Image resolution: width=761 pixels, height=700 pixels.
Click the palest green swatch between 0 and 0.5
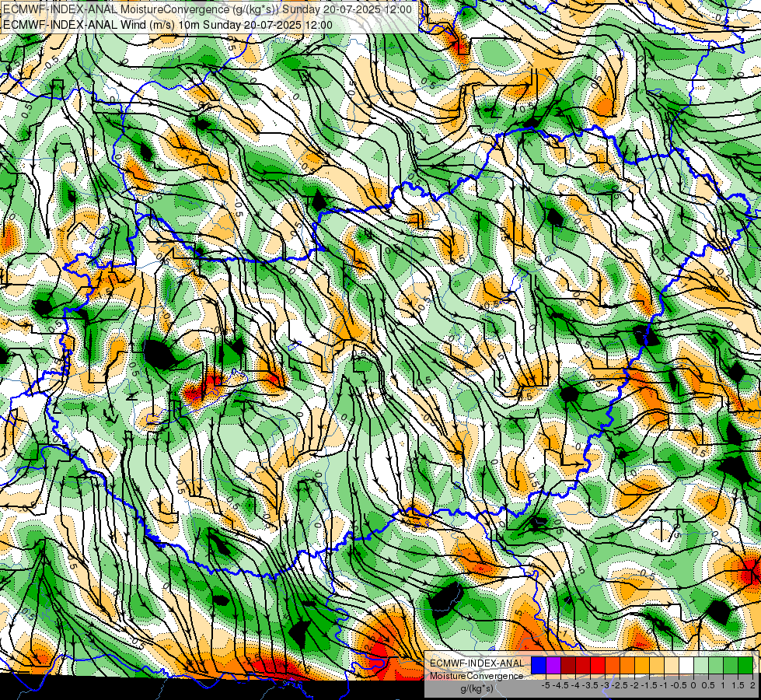pyautogui.click(x=701, y=665)
